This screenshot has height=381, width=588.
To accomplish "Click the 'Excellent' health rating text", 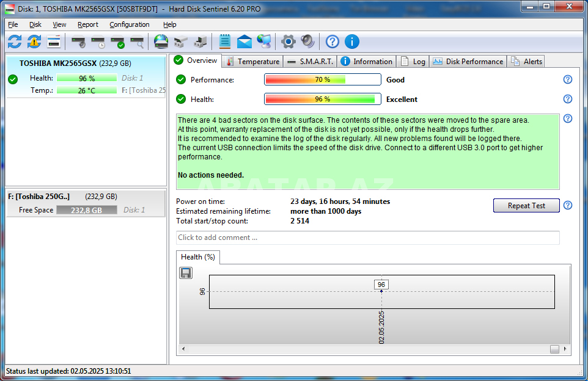I will 402,100.
